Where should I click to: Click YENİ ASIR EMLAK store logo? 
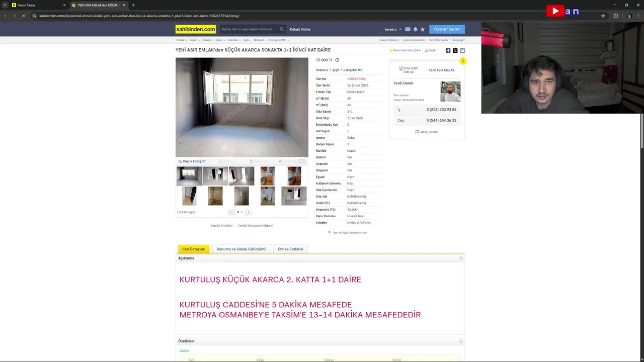click(x=409, y=70)
